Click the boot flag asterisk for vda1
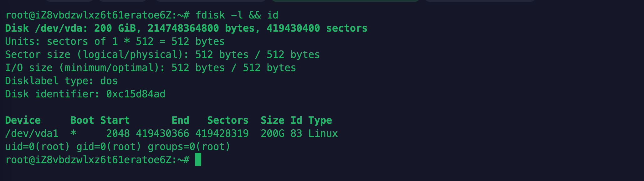644x181 pixels. (73, 133)
